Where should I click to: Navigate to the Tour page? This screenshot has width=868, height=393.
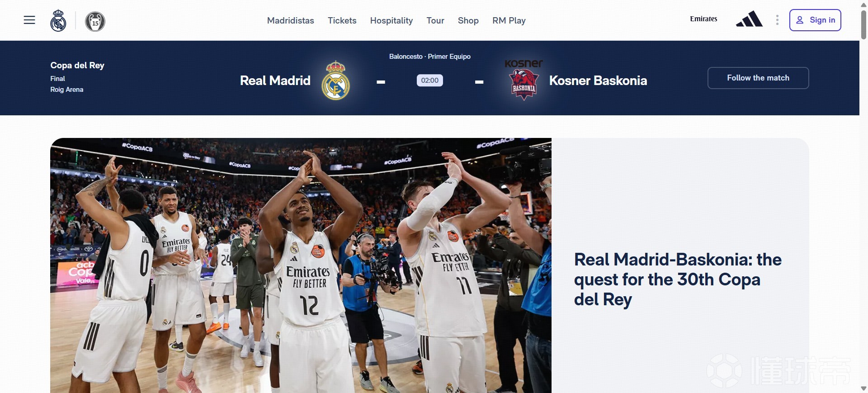click(435, 21)
